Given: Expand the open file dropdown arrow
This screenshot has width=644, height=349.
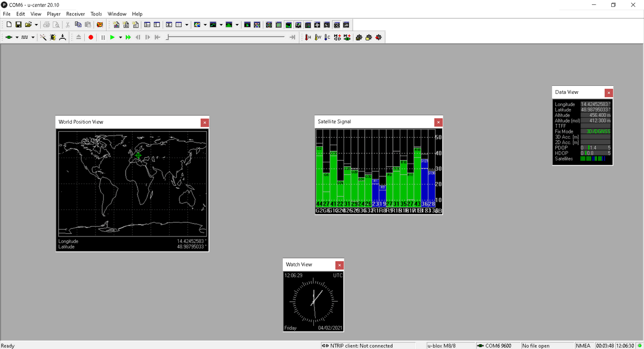Looking at the screenshot, I should (36, 25).
